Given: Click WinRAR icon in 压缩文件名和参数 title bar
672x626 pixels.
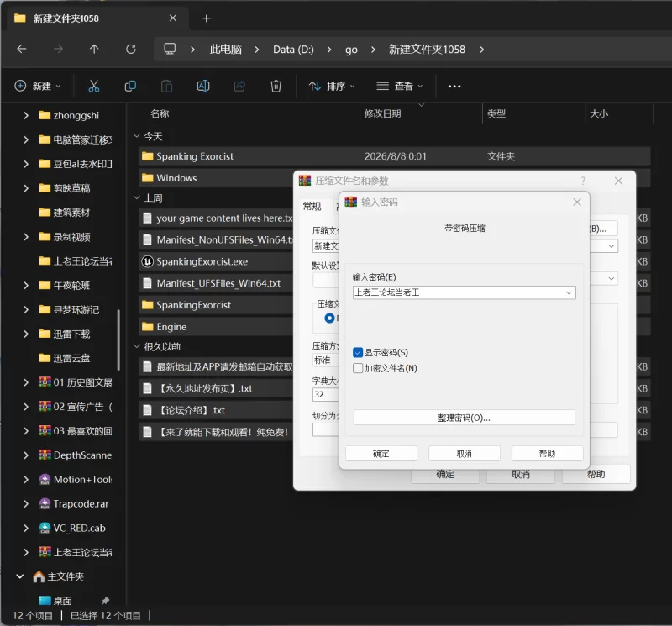Looking at the screenshot, I should pyautogui.click(x=305, y=181).
